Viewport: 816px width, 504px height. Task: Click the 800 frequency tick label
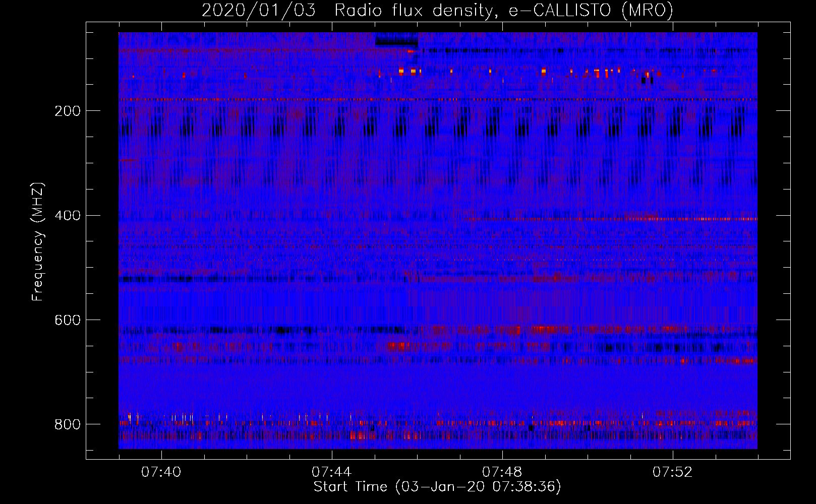pyautogui.click(x=68, y=425)
